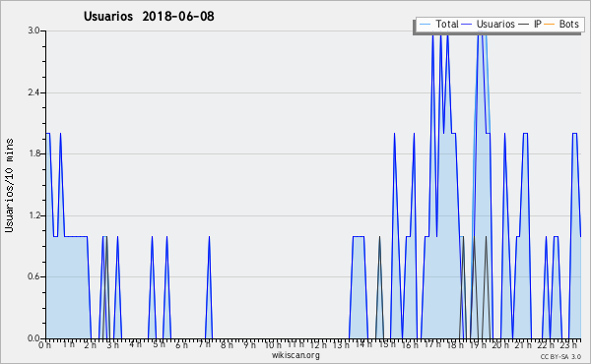This screenshot has height=364, width=591.
Task: Click the '16 h' x-axis label
Action: (410, 345)
